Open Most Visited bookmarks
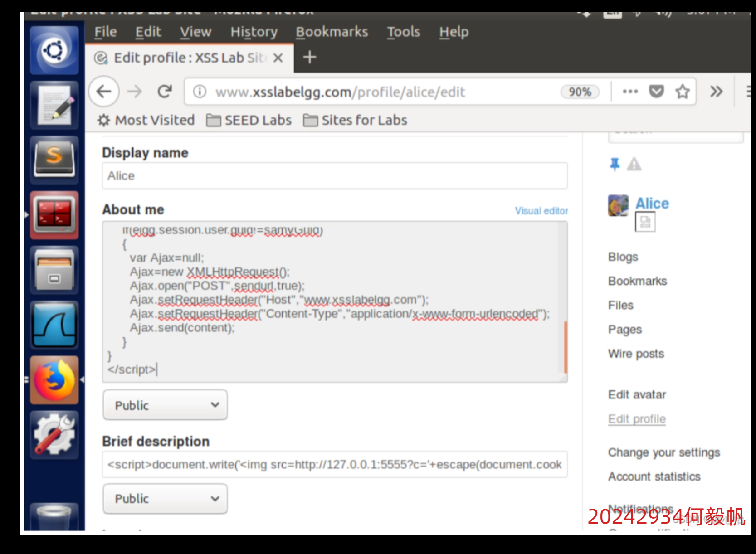 point(146,120)
